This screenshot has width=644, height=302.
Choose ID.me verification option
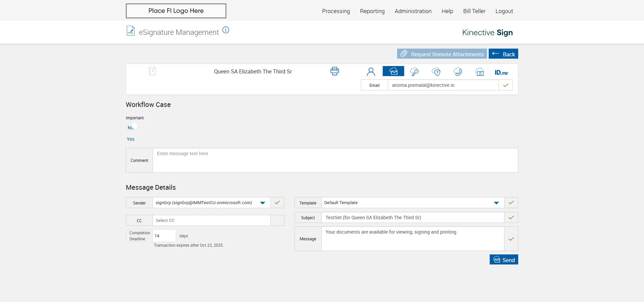click(501, 72)
